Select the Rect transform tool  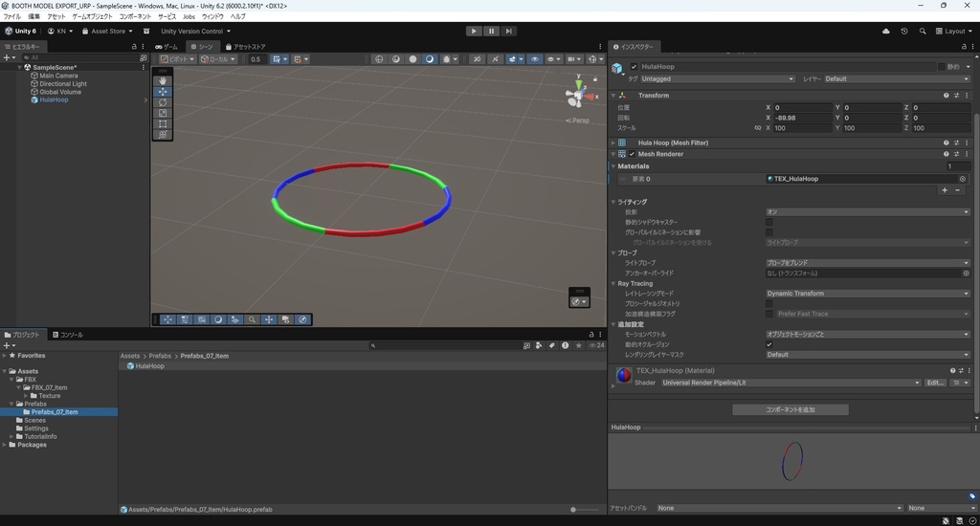tap(163, 123)
